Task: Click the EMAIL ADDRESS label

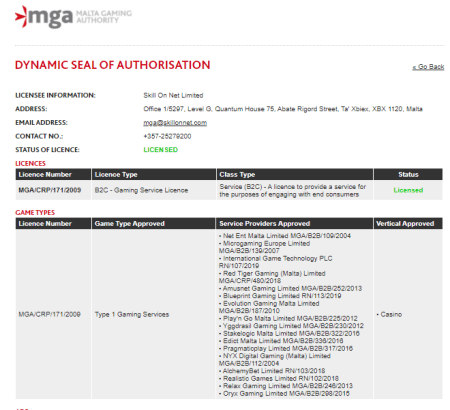Action: tap(41, 123)
